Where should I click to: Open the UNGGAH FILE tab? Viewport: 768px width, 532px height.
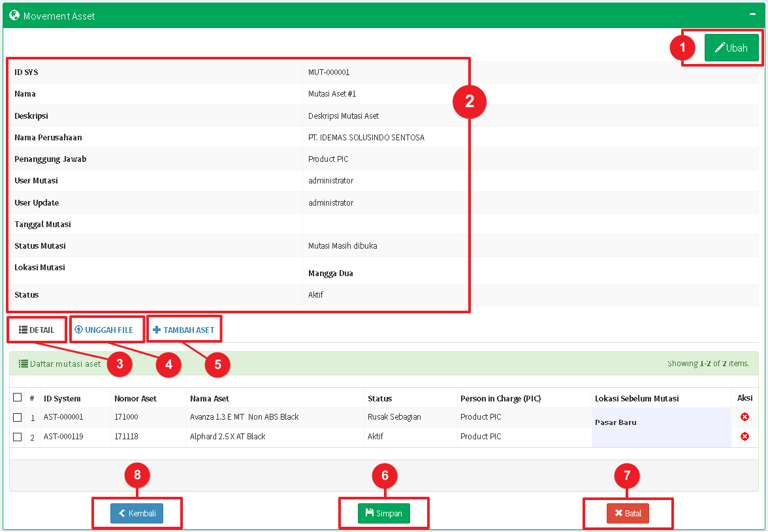tap(104, 330)
